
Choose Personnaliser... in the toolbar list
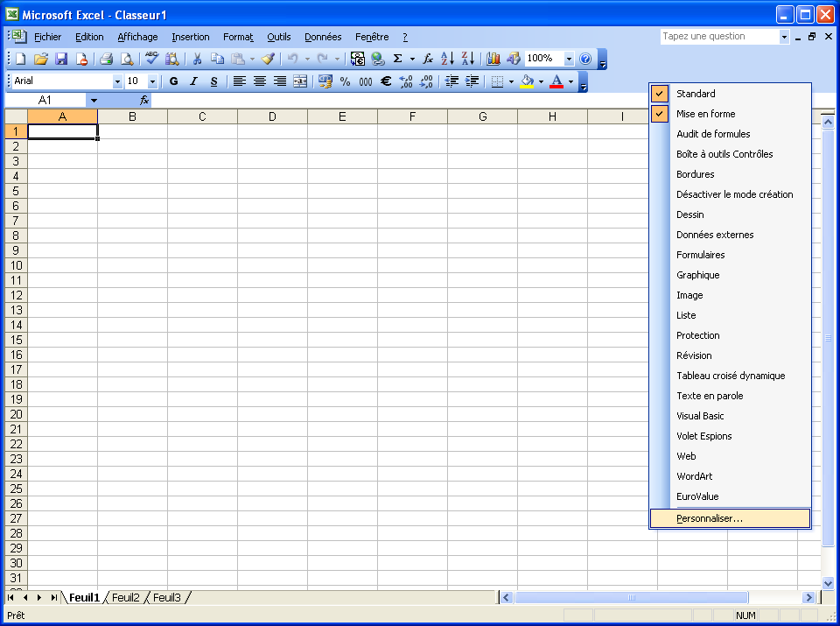[730, 518]
